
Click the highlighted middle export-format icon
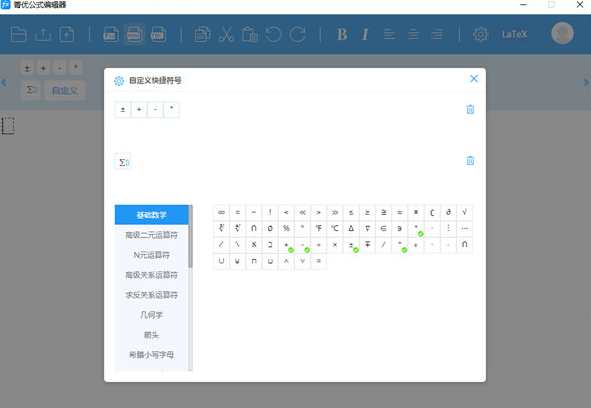tap(135, 35)
